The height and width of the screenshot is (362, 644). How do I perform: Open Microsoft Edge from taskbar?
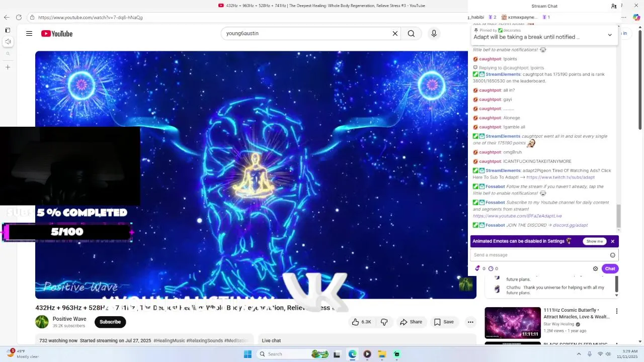pyautogui.click(x=352, y=354)
